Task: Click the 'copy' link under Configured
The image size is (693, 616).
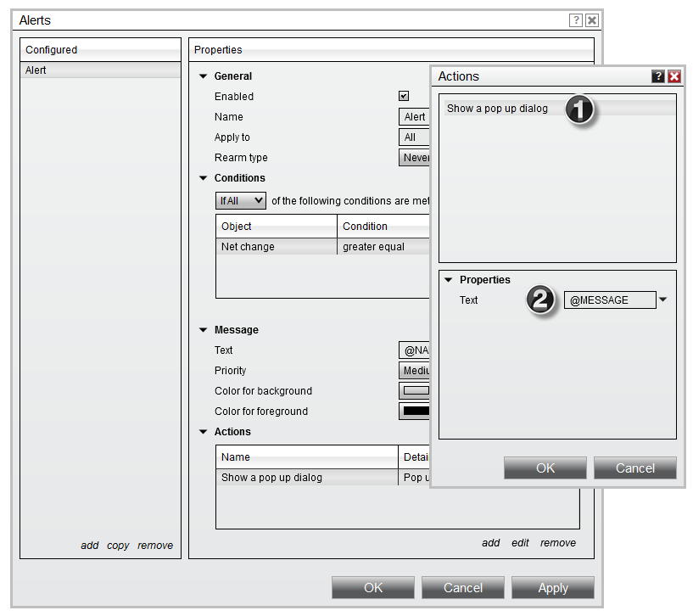Action: pos(118,546)
